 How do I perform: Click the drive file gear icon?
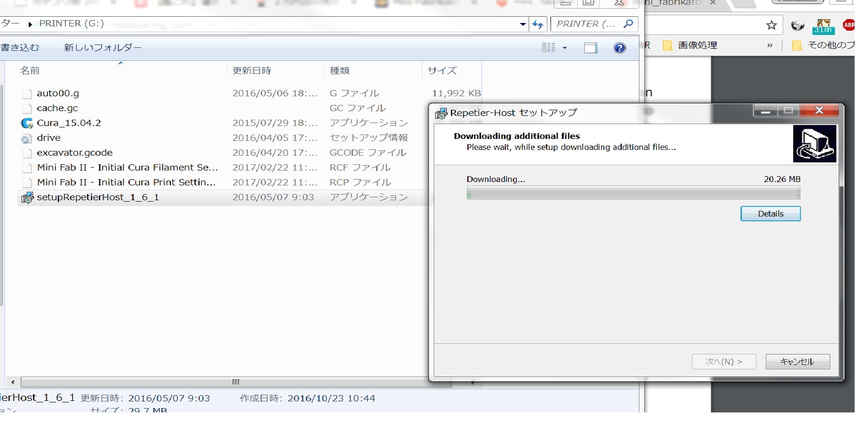27,139
